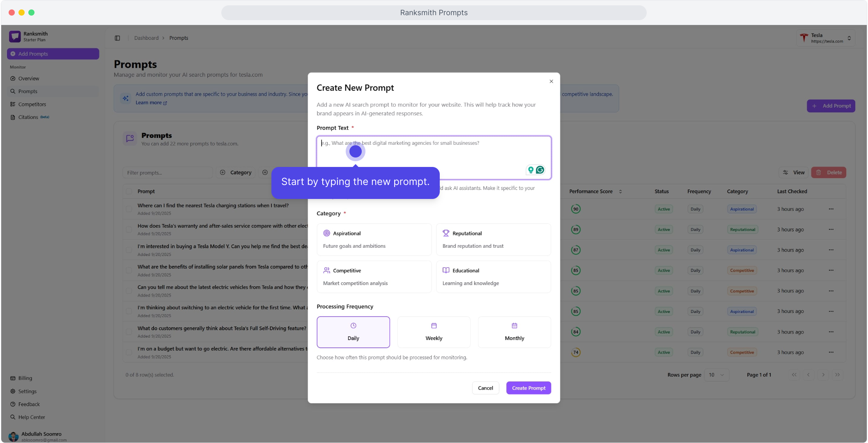The height and width of the screenshot is (443, 868).
Task: Check the Full Self-Driving prompt row checkbox
Action: tap(129, 332)
